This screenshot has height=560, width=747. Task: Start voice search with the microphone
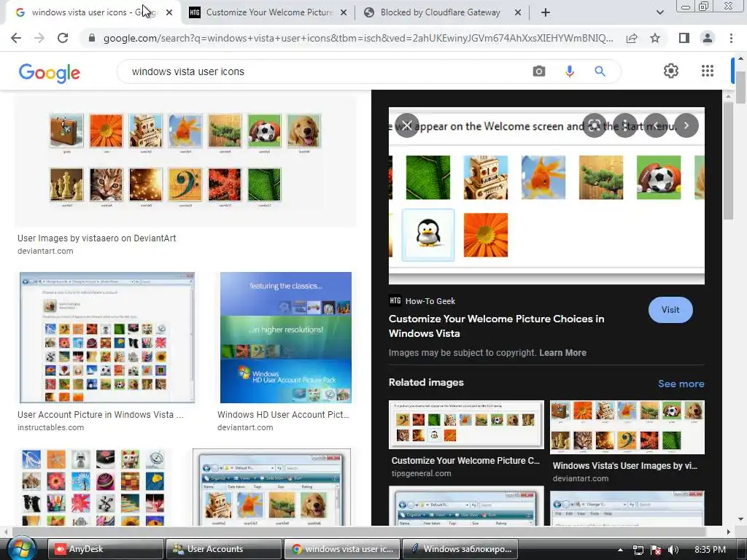(569, 71)
